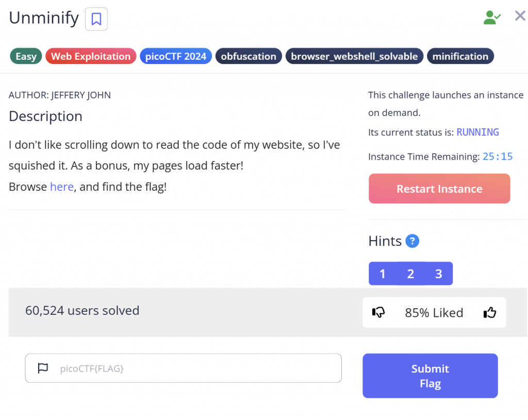The height and width of the screenshot is (420, 528).
Task: Click the thumbs down dislike icon
Action: (378, 312)
